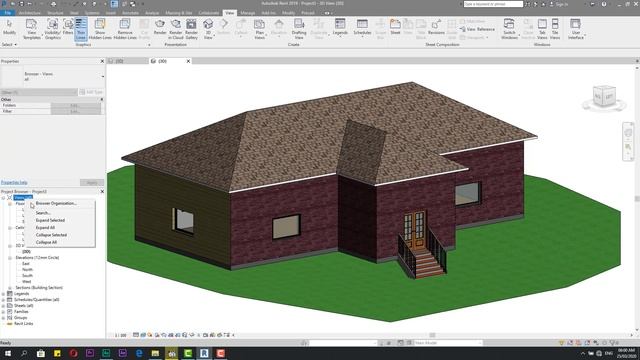Switch to Structure ribbon tab

coord(55,13)
